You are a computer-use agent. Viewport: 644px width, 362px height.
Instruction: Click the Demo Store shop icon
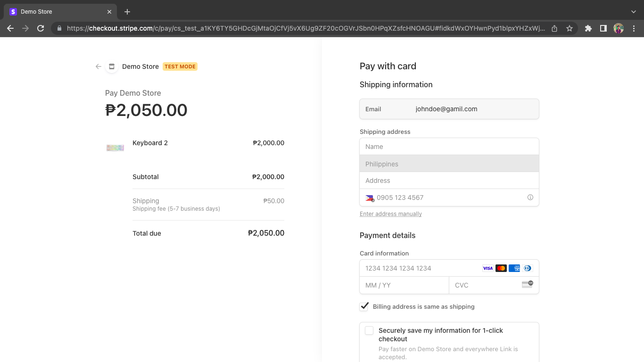point(112,66)
